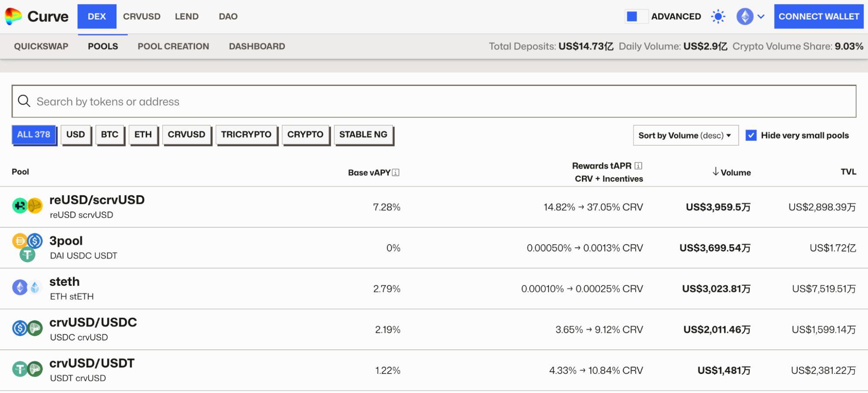This screenshot has height=393, width=868.
Task: Uncheck Hide very small pools
Action: click(751, 135)
